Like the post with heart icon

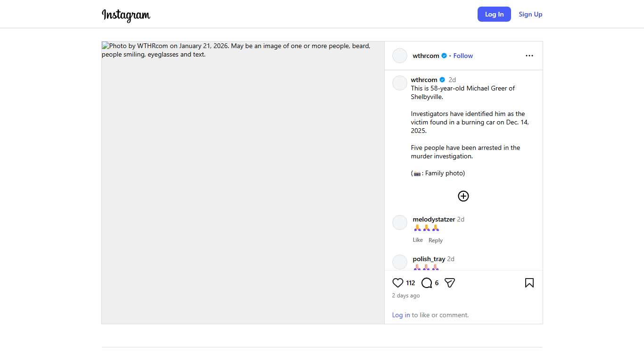(x=398, y=283)
